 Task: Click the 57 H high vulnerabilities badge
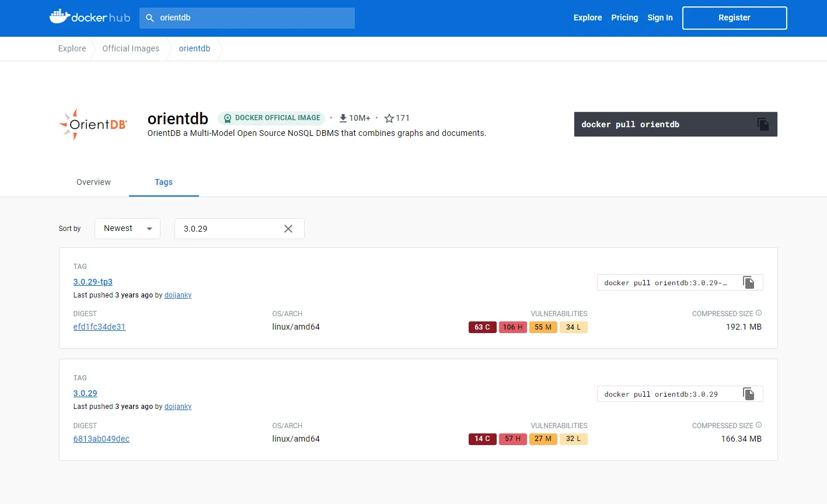[x=512, y=439]
